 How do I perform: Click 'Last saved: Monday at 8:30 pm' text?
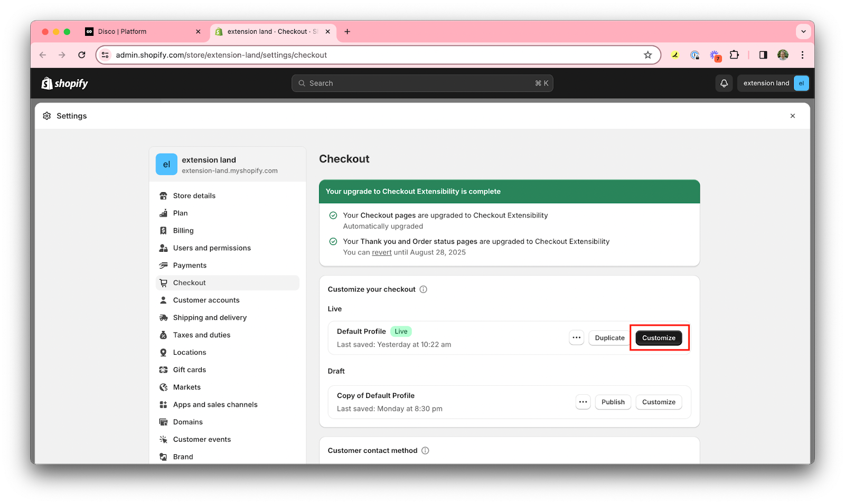click(x=390, y=409)
